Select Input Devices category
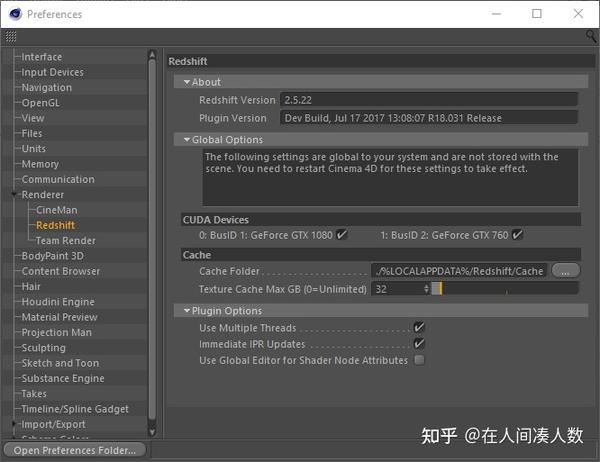Screen dimensions: 600x462 point(52,72)
